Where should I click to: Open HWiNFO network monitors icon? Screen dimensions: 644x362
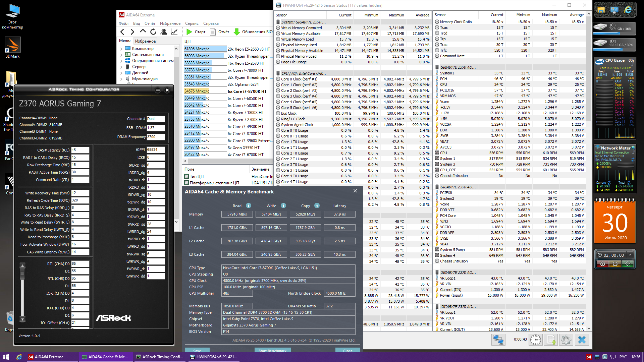click(498, 340)
